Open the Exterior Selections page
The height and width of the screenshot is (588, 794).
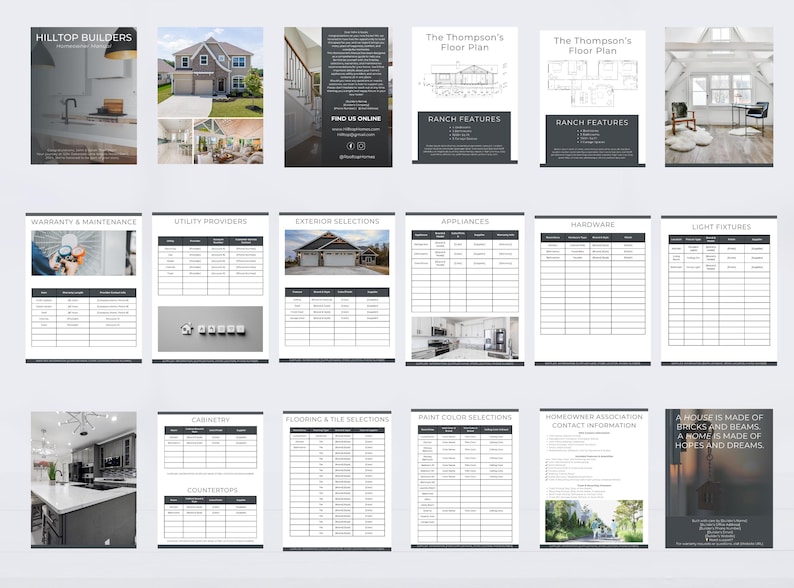tap(337, 288)
